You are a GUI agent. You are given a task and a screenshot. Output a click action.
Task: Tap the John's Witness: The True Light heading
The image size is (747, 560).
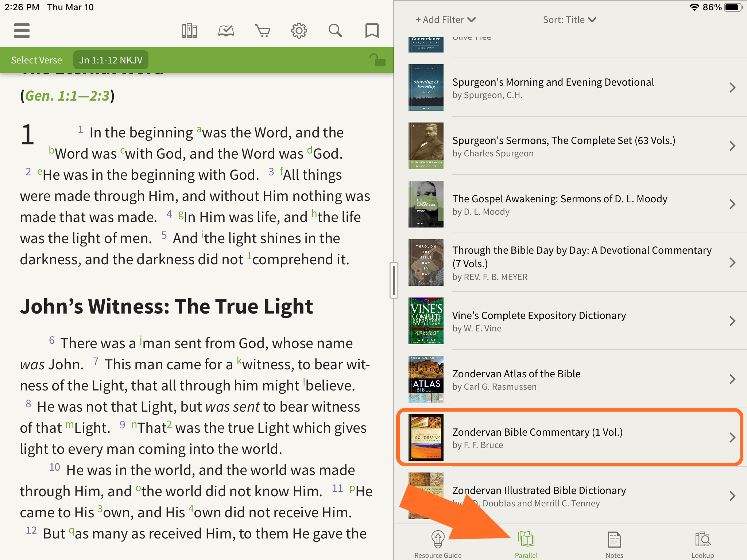click(x=166, y=307)
